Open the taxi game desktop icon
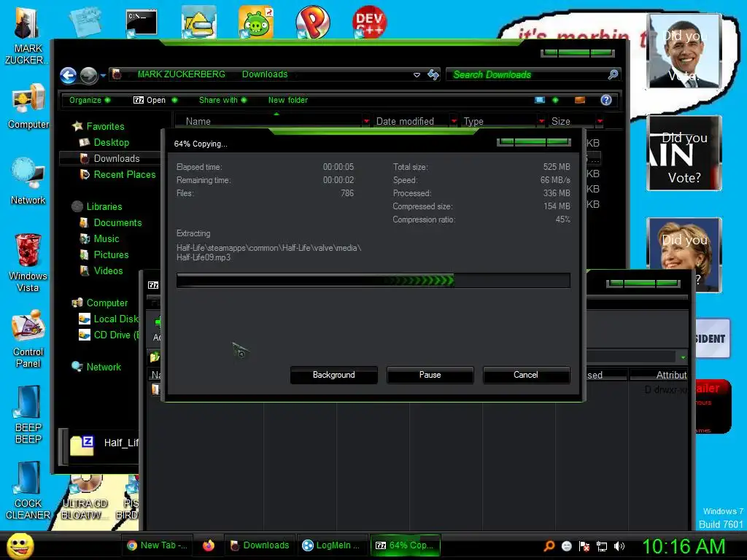Image resolution: width=747 pixels, height=560 pixels. click(x=198, y=22)
